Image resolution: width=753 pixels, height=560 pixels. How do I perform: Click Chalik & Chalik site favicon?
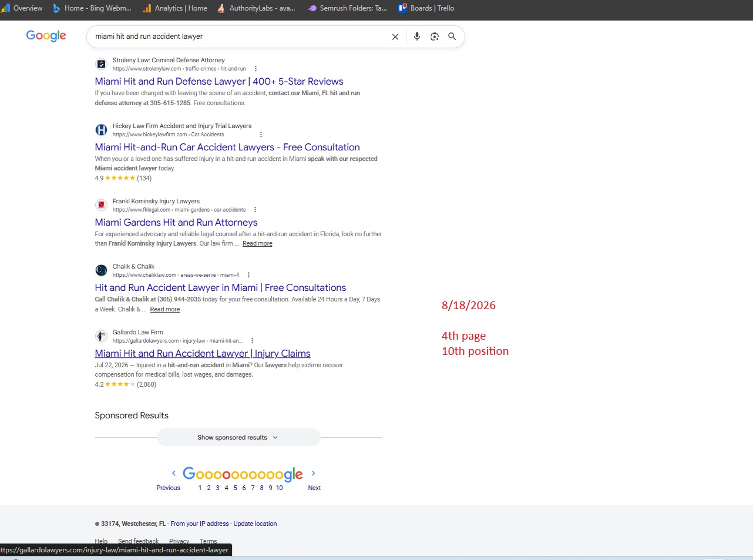101,270
